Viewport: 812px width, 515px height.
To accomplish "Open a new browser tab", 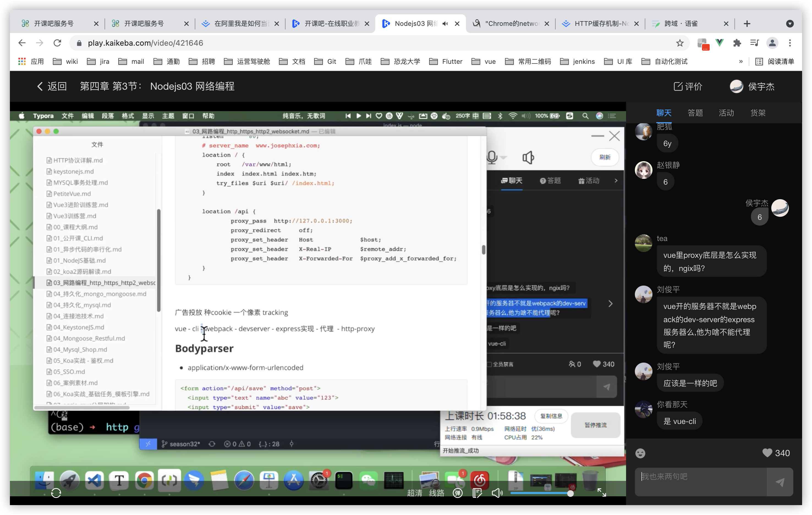I will [x=747, y=24].
